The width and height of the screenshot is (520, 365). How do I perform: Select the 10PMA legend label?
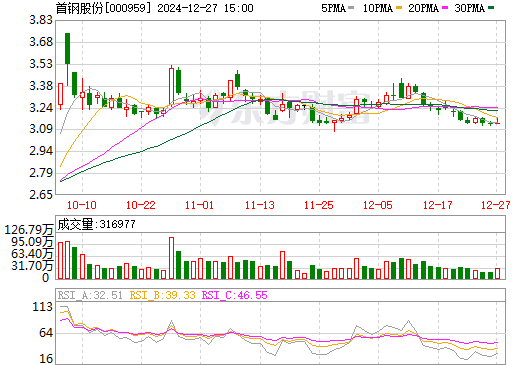coord(377,8)
